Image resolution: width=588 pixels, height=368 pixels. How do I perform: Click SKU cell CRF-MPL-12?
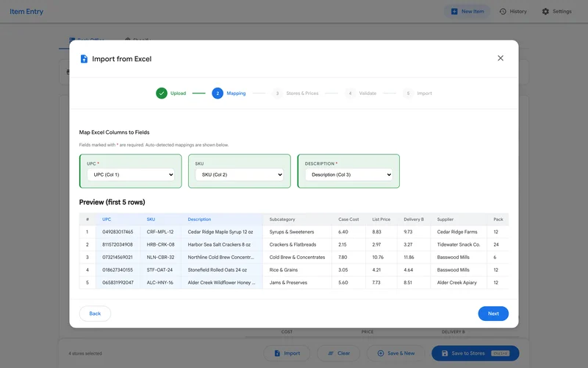pyautogui.click(x=160, y=232)
